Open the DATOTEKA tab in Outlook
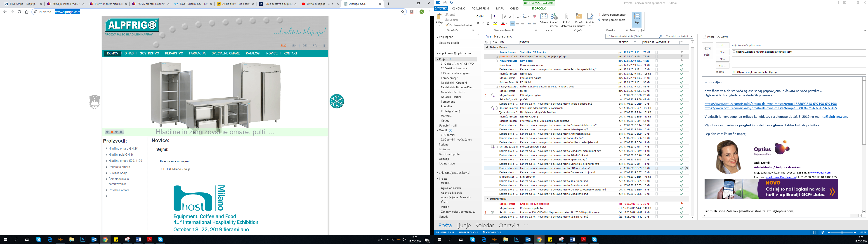 pyautogui.click(x=441, y=8)
